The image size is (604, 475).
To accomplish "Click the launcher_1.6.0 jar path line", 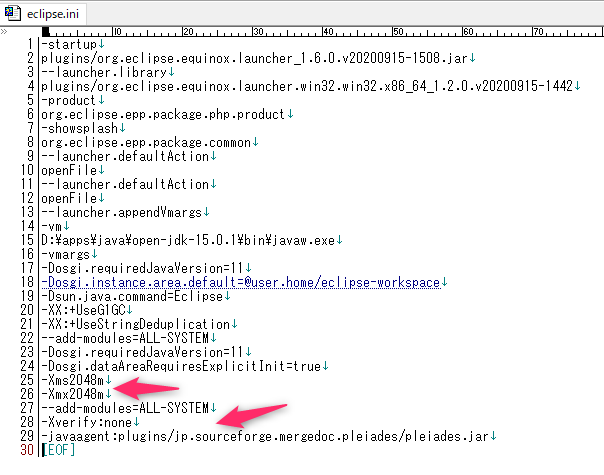I will pos(254,59).
